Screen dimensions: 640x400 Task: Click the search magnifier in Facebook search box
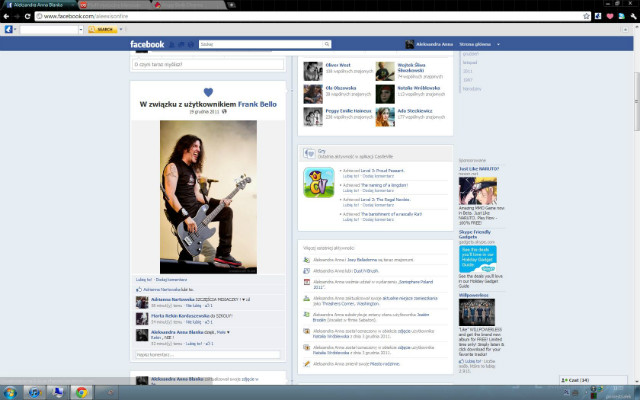click(x=327, y=44)
